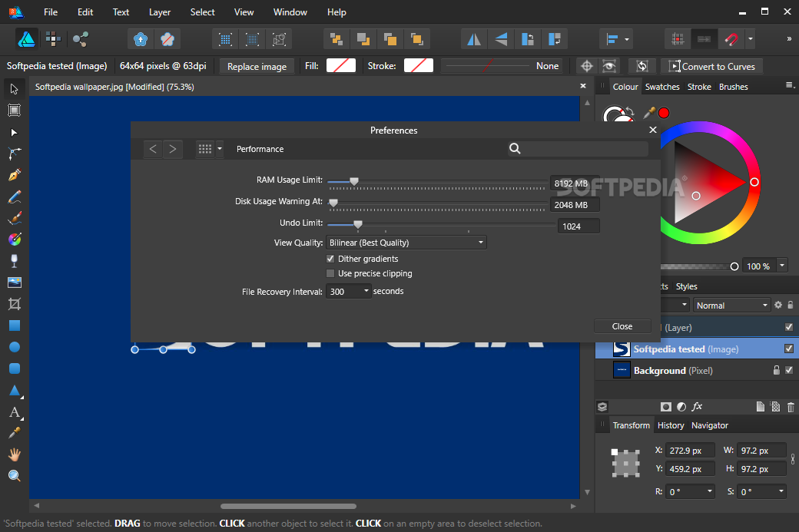This screenshot has height=532, width=799.
Task: Expand alignment options dropdown arrow
Action: tap(627, 39)
